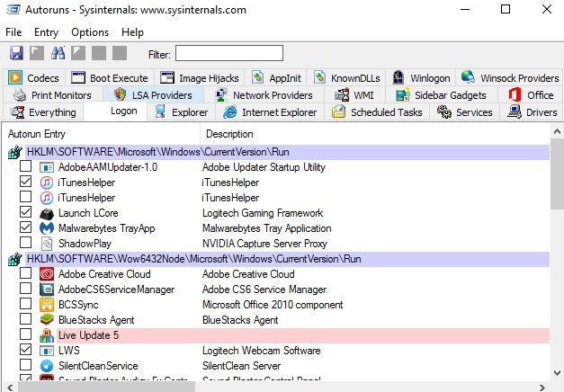Click the Launch LCore entry icon
564x392 pixels.
[47, 213]
